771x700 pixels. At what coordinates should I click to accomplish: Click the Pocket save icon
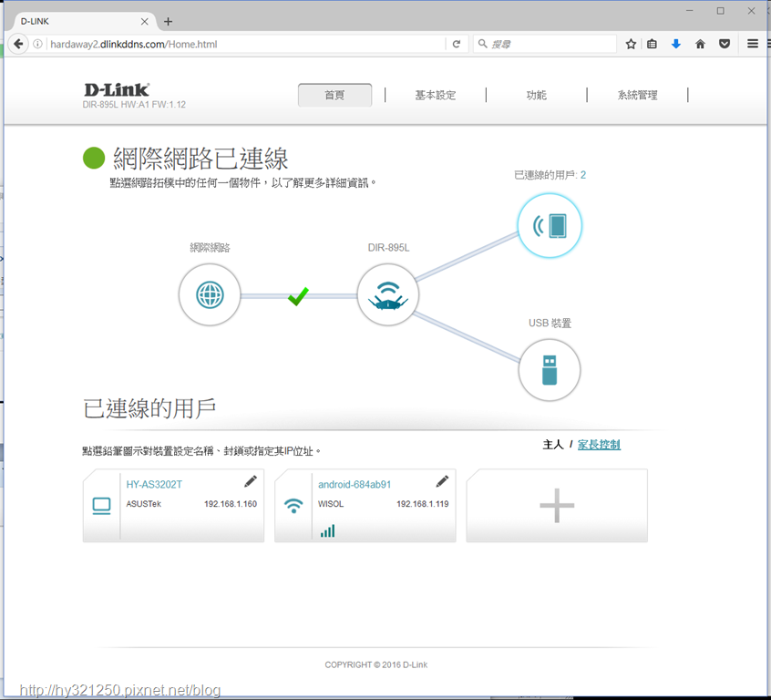(x=725, y=44)
